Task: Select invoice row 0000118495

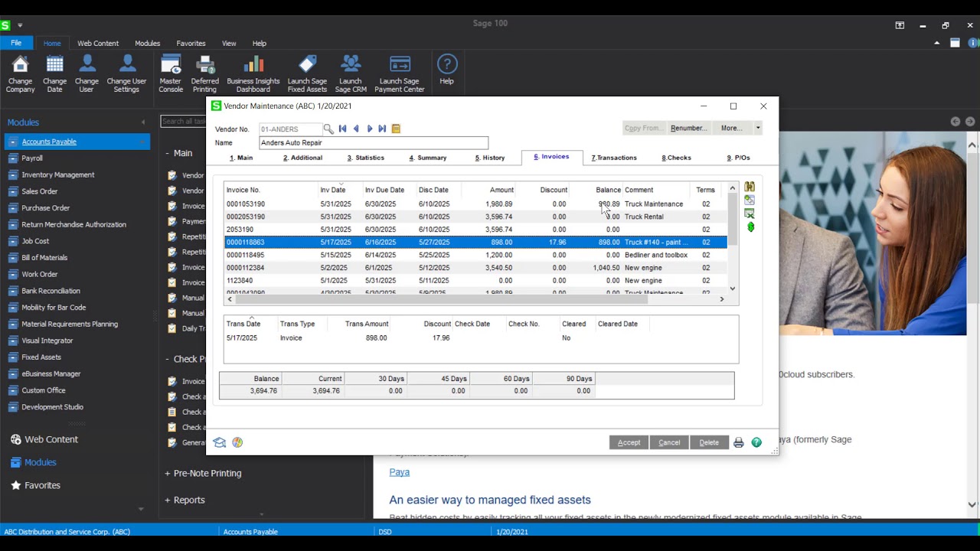Action: tap(475, 255)
